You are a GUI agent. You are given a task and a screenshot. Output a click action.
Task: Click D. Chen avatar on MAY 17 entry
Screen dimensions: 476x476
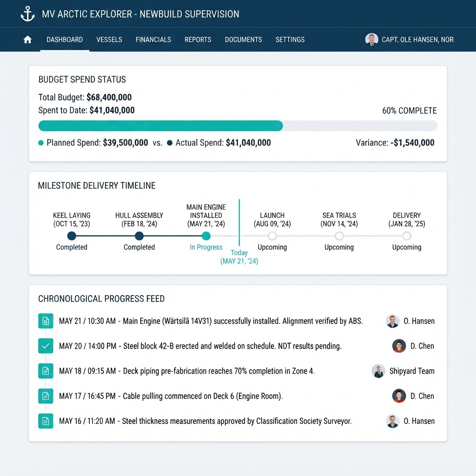pos(399,396)
